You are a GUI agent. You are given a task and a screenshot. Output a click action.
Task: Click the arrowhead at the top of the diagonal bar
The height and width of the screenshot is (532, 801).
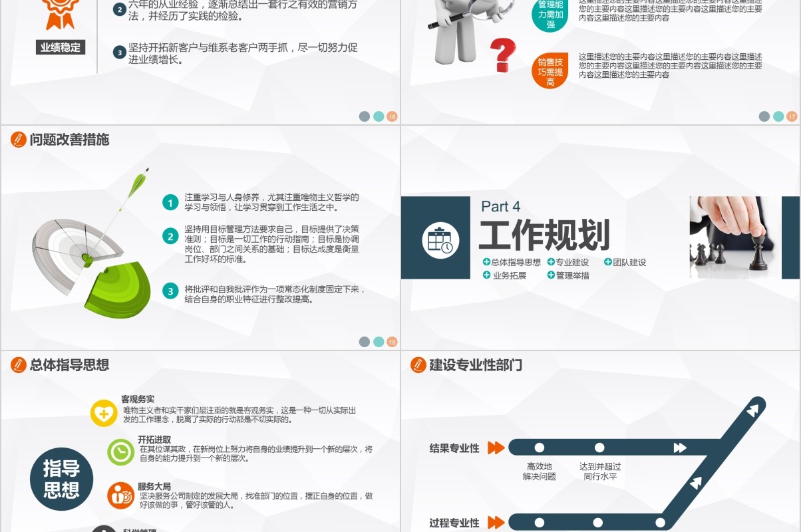point(752,410)
